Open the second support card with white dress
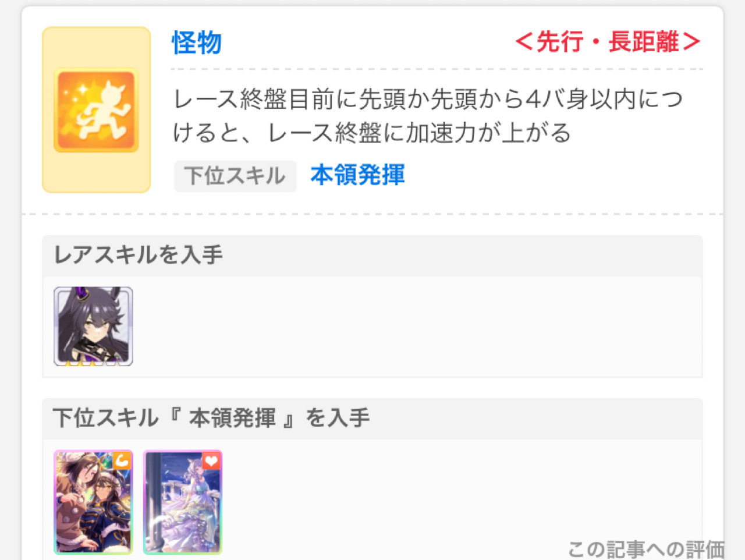This screenshot has height=560, width=745. (183, 502)
